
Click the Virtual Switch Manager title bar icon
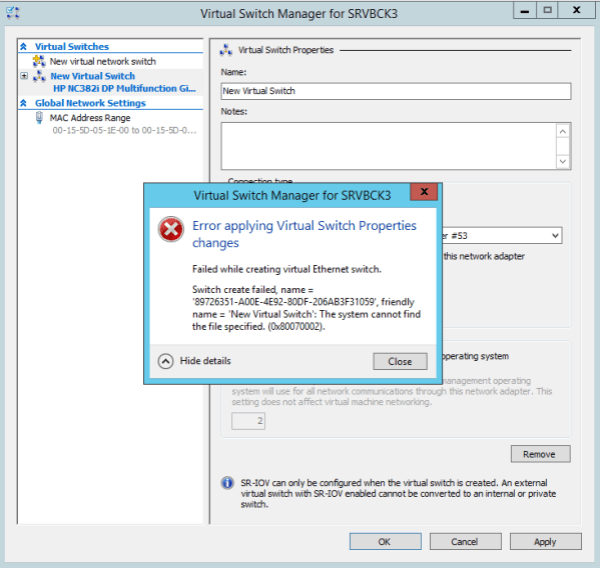coord(13,13)
